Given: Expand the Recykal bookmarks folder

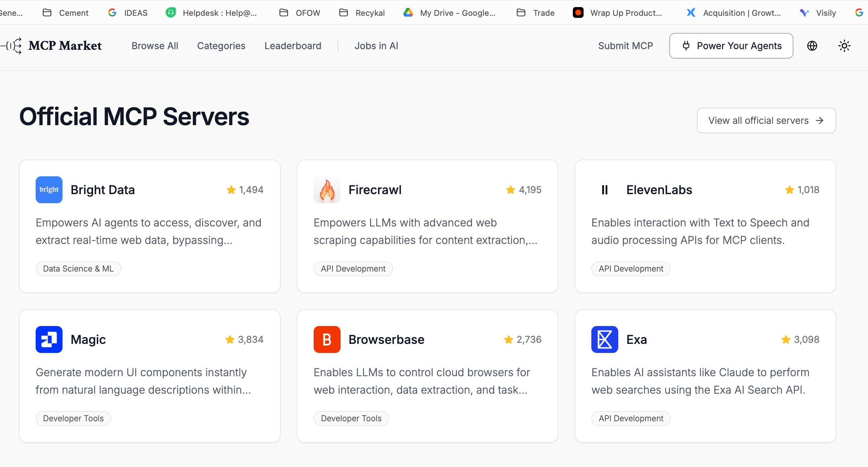Looking at the screenshot, I should [x=362, y=13].
